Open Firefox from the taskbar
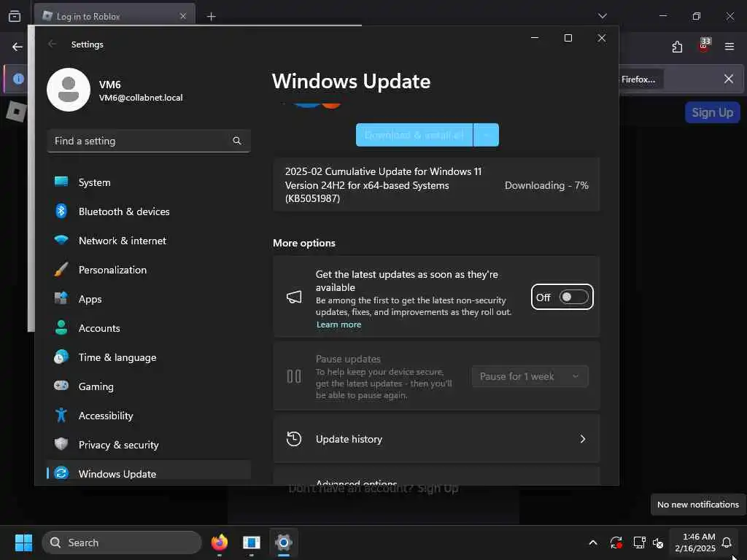 click(x=219, y=542)
